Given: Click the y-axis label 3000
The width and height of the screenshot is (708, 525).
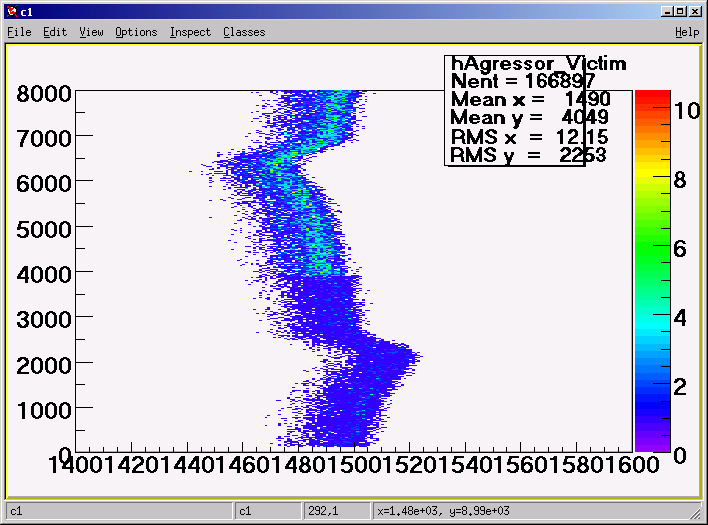Looking at the screenshot, I should tap(44, 320).
